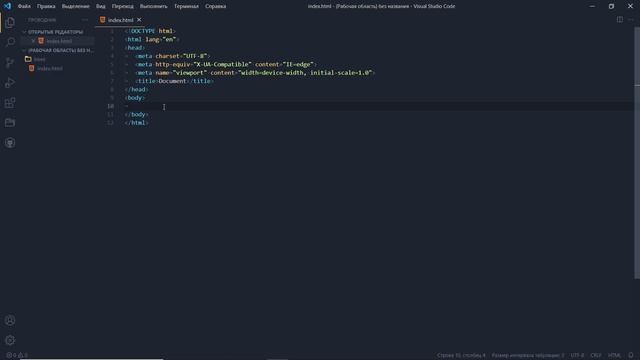Open the Accounts menu icon
Viewport: 640px width, 360px height.
(10, 320)
